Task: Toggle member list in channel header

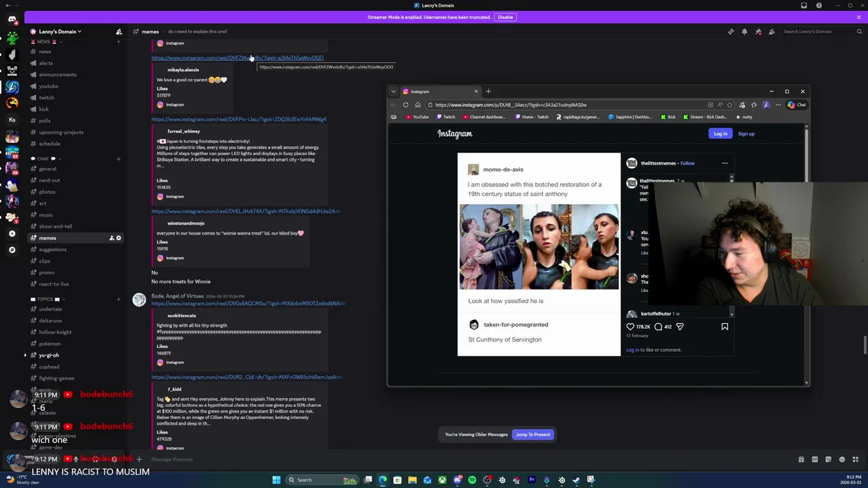Action: click(772, 31)
